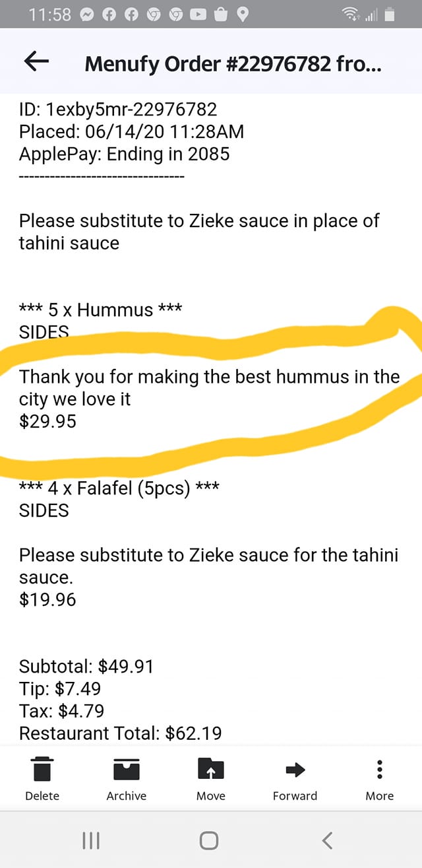This screenshot has width=422, height=868.
Task: Tap the back arrow in the header
Action: (x=37, y=62)
